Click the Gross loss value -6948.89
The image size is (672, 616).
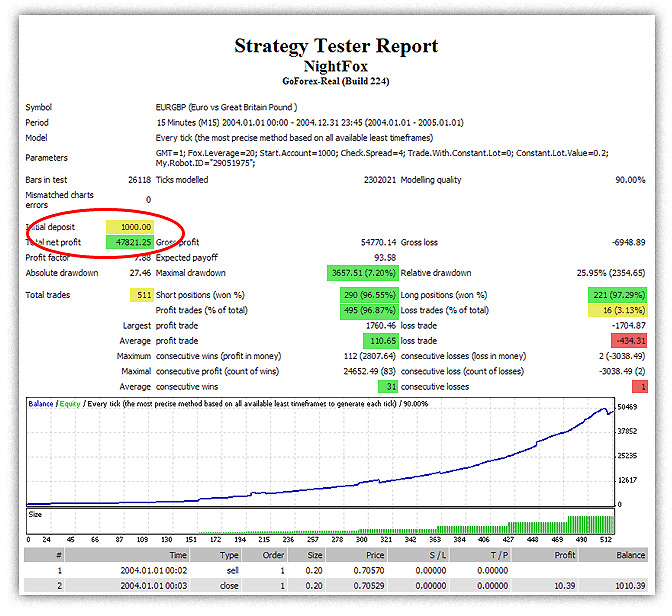(x=629, y=243)
